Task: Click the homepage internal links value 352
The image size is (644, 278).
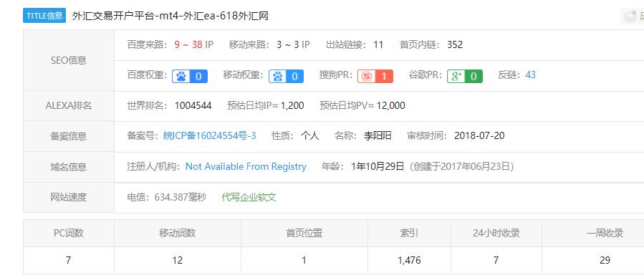Action: [x=455, y=44]
